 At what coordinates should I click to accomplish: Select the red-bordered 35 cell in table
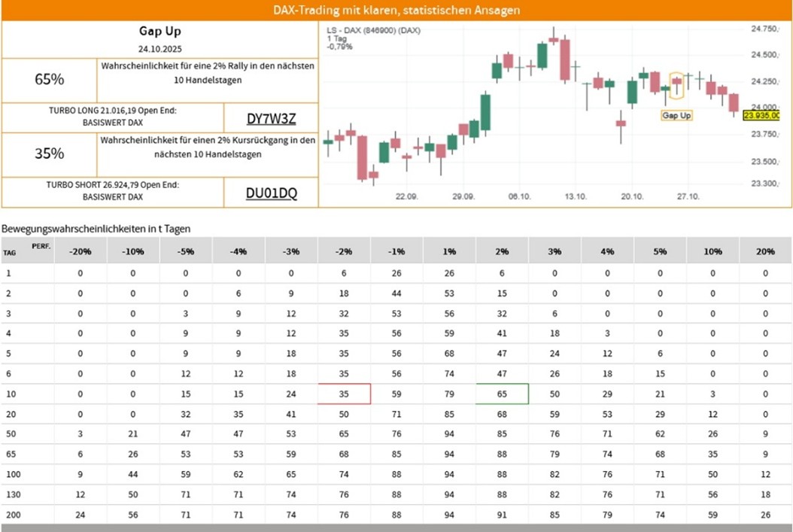pyautogui.click(x=344, y=394)
